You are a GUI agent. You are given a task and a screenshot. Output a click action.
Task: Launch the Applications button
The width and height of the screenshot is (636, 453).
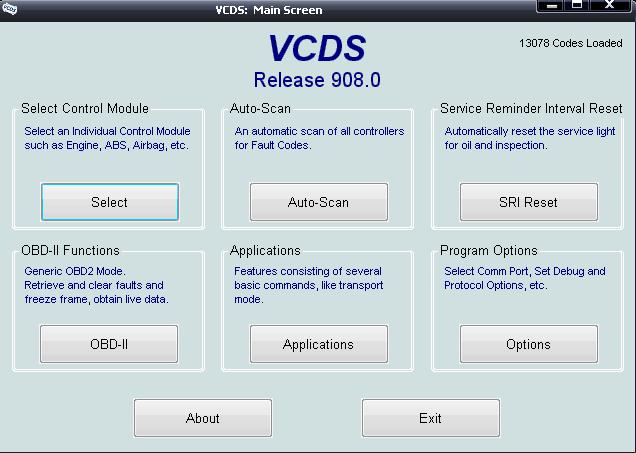click(319, 344)
